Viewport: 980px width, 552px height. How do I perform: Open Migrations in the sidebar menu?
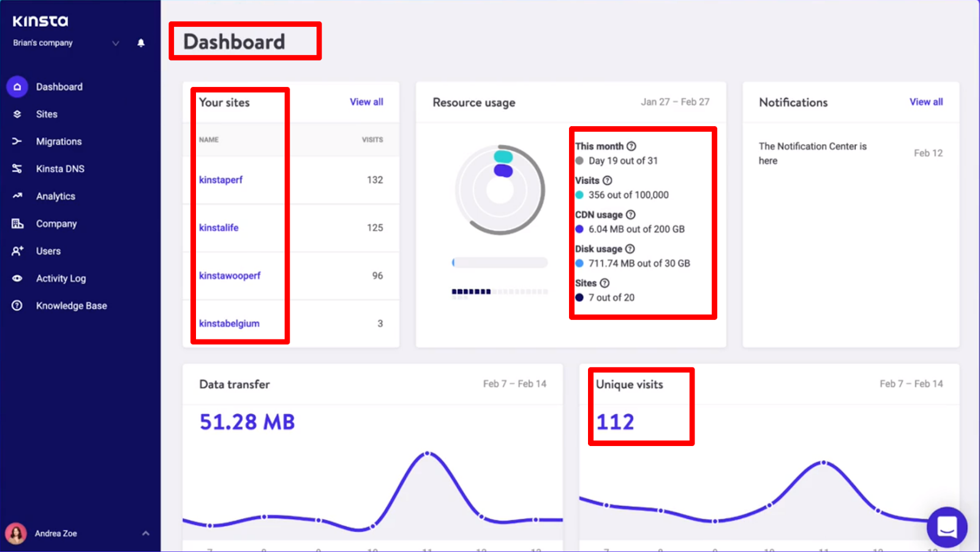tap(59, 142)
